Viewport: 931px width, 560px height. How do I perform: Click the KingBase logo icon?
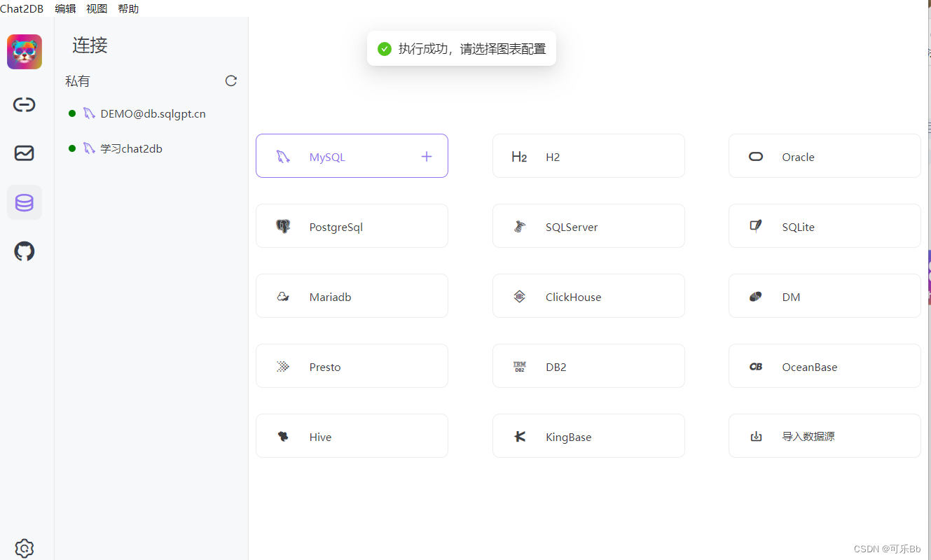tap(519, 437)
